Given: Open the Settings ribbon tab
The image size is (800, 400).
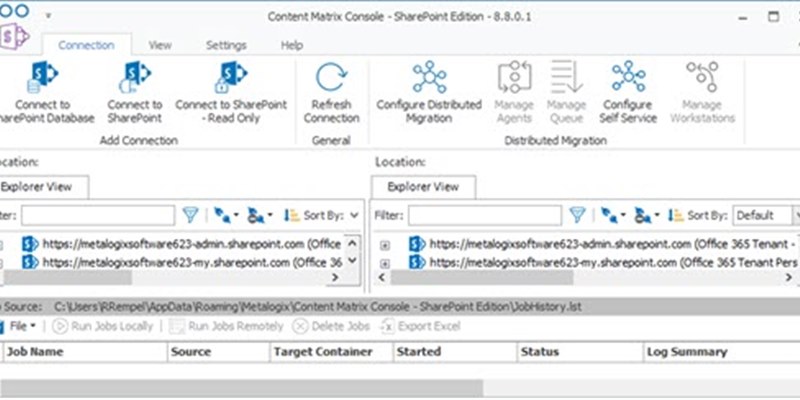Looking at the screenshot, I should pos(226,45).
